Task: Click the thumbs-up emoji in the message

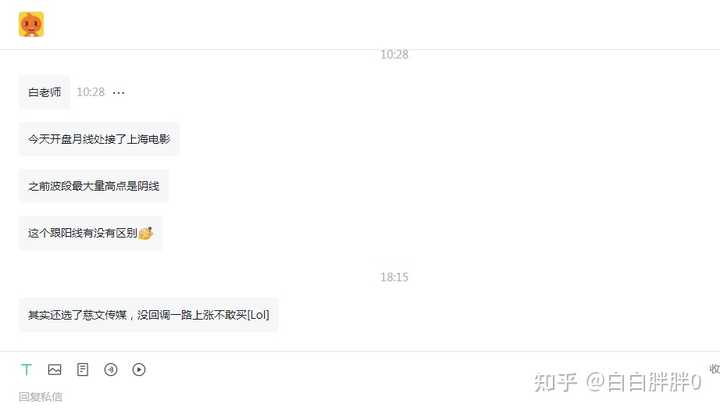Action: coord(145,233)
